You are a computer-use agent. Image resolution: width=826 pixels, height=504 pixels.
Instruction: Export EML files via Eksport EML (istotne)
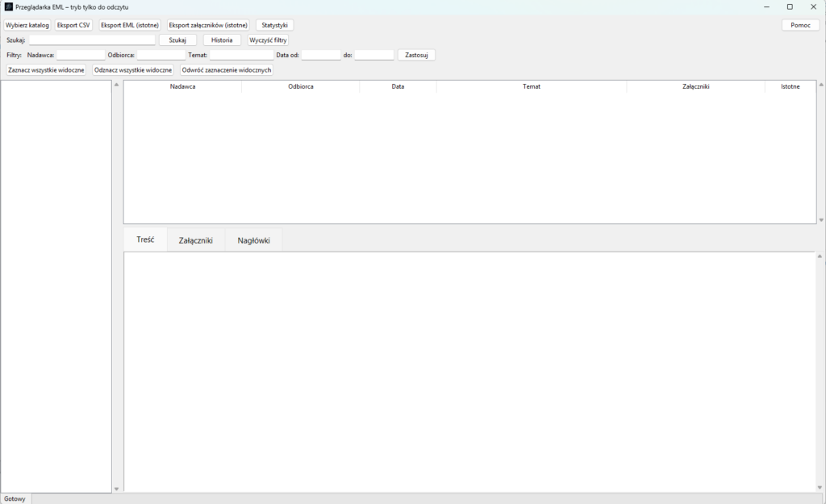click(x=130, y=25)
